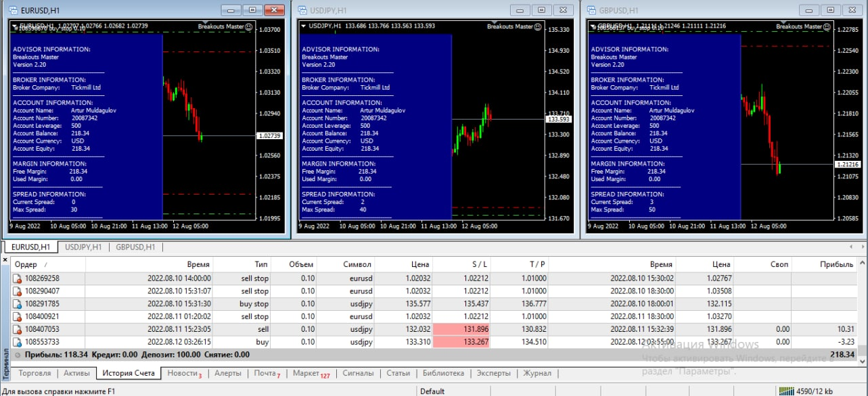
Task: Open the Маркет tab
Action: (x=311, y=373)
